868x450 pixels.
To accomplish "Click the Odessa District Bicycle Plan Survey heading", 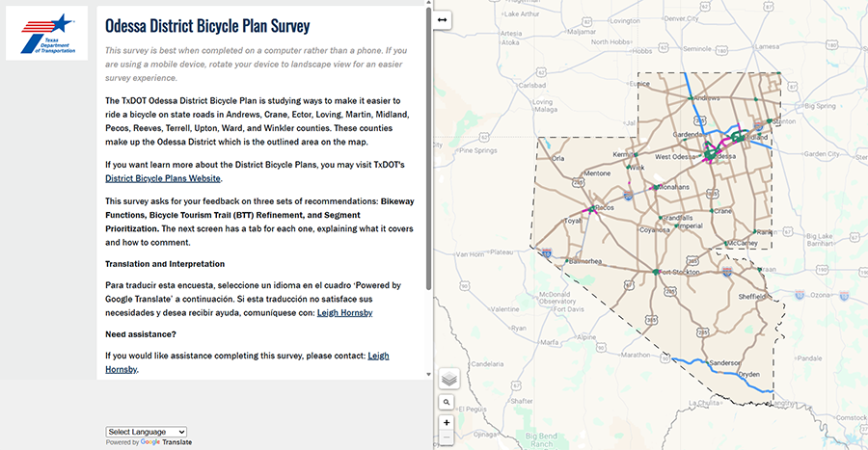I will [x=207, y=25].
